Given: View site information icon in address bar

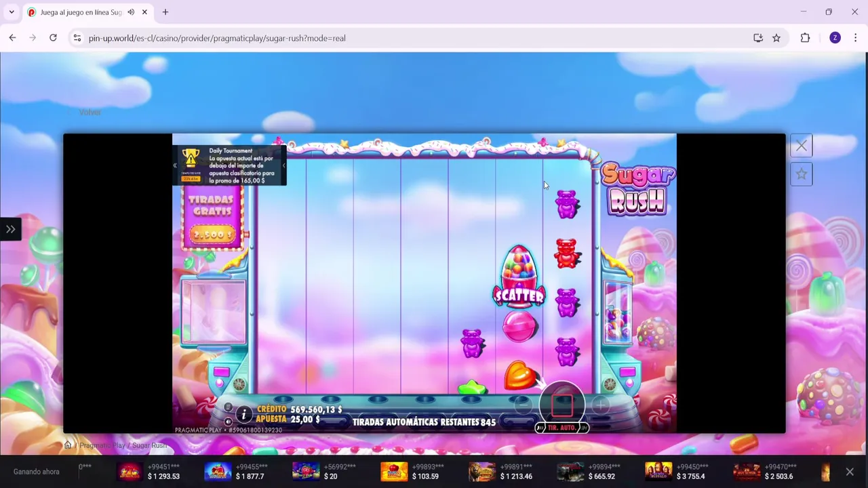Looking at the screenshot, I should pos(77,38).
